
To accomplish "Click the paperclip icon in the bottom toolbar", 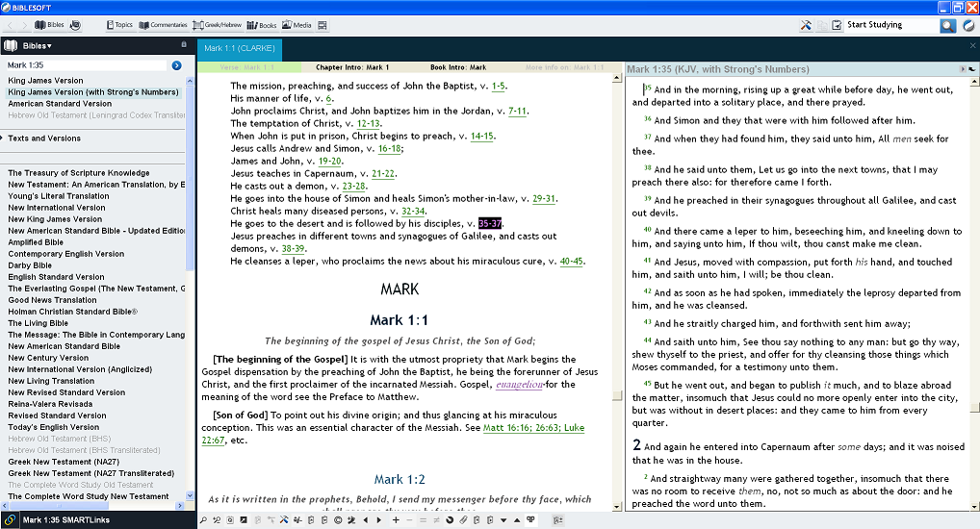I will [463, 520].
